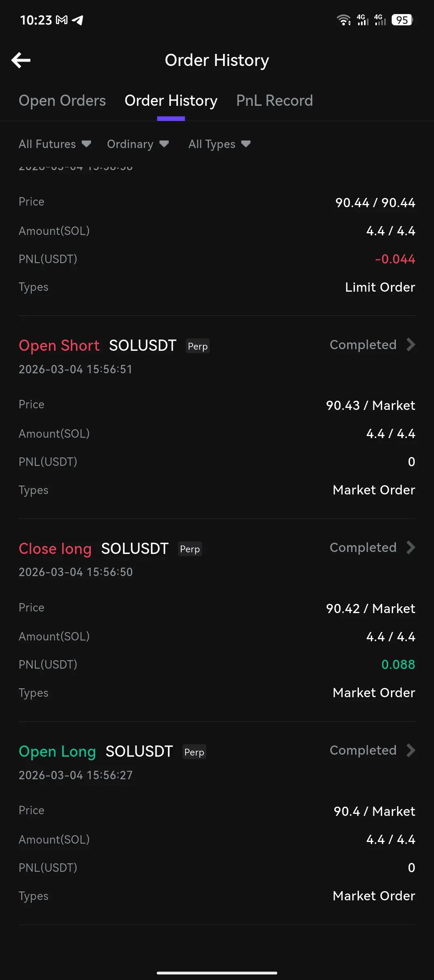434x980 pixels.
Task: Expand the All Types filter
Action: (x=219, y=144)
